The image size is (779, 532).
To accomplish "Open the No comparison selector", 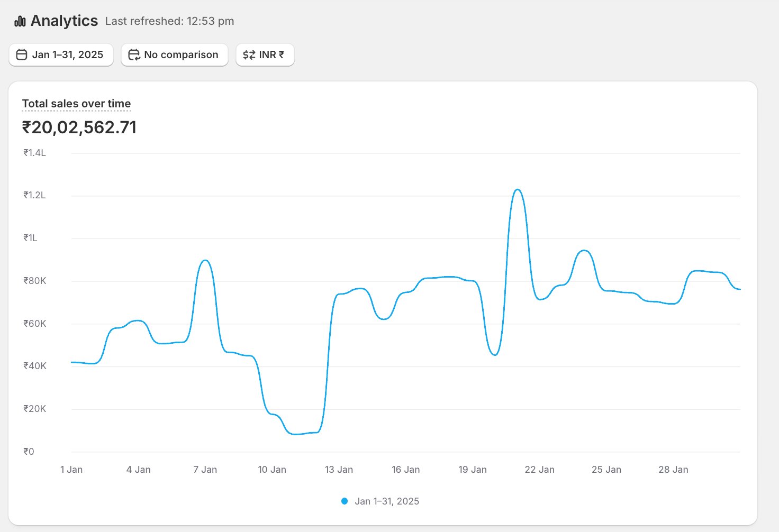I will coord(175,55).
